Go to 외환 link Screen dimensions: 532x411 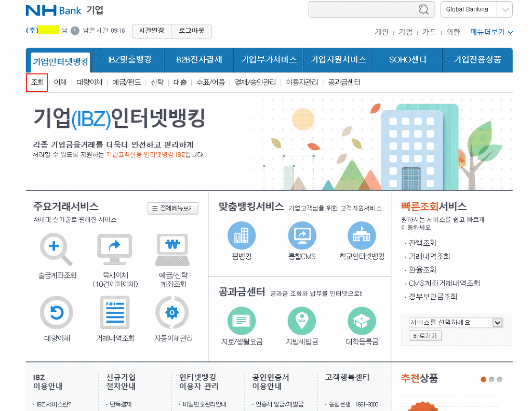(453, 32)
